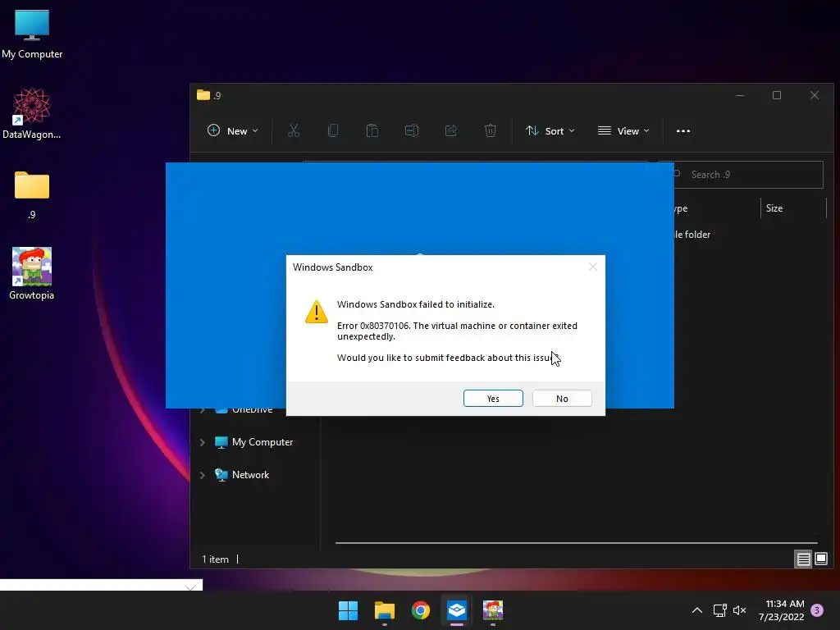
Task: Open the Windows Start menu
Action: [x=348, y=610]
